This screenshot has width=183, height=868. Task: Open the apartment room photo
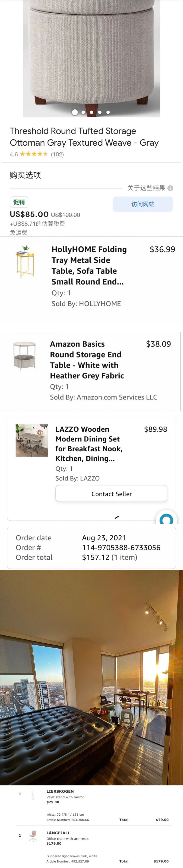91,677
